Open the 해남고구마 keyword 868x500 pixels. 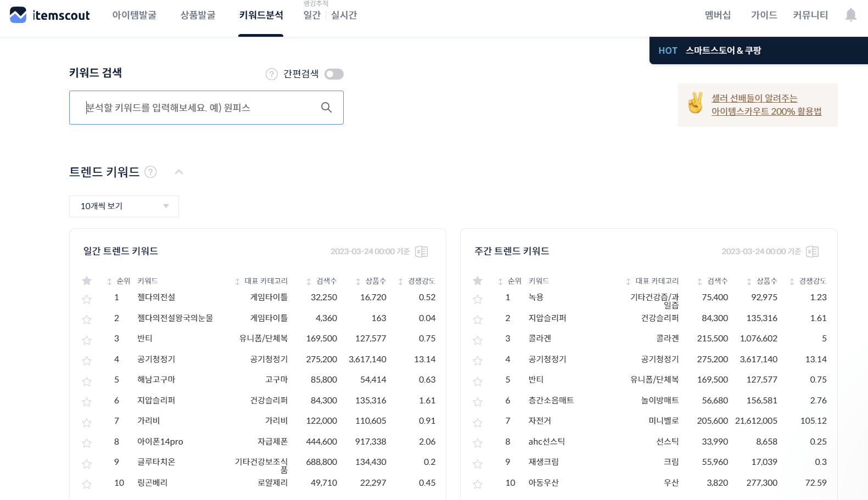click(x=156, y=380)
